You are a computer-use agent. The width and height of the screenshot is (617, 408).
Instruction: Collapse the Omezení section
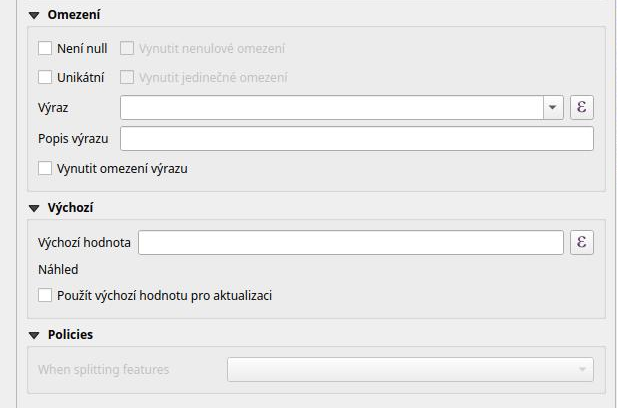(x=34, y=16)
